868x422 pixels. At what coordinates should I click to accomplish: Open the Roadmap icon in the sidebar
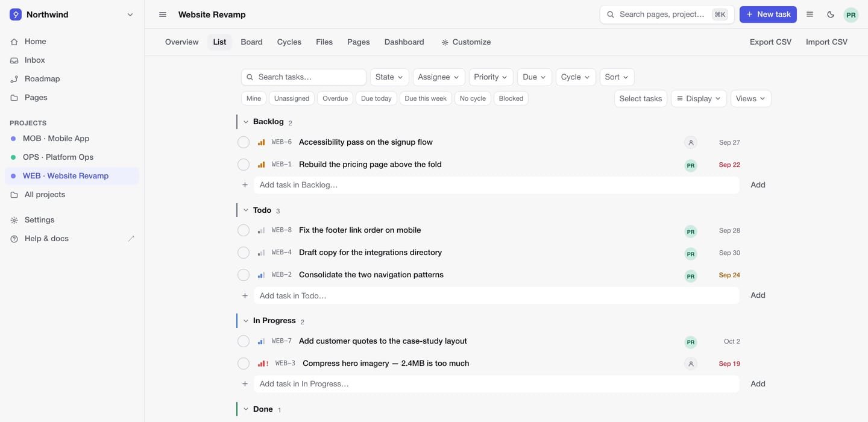point(14,79)
